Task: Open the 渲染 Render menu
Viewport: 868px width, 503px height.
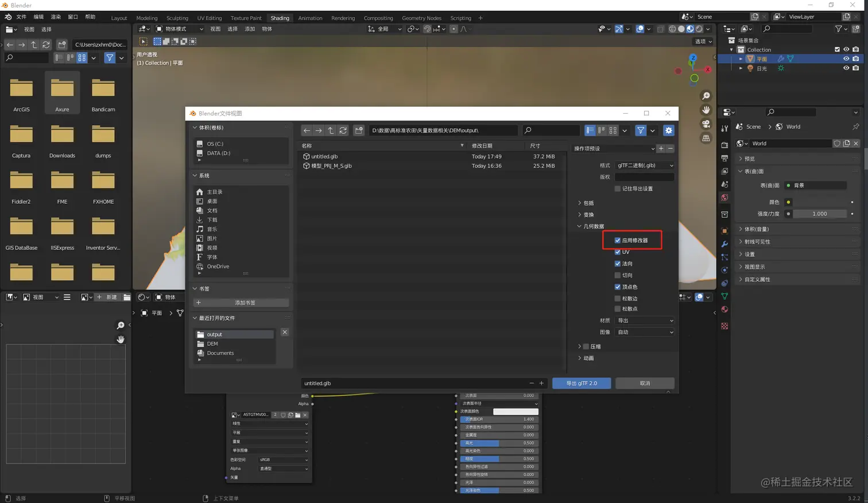Action: [x=56, y=17]
